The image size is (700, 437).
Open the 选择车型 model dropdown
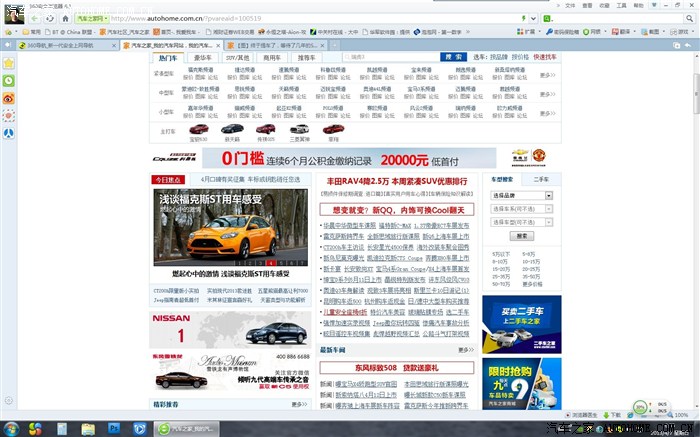521,221
